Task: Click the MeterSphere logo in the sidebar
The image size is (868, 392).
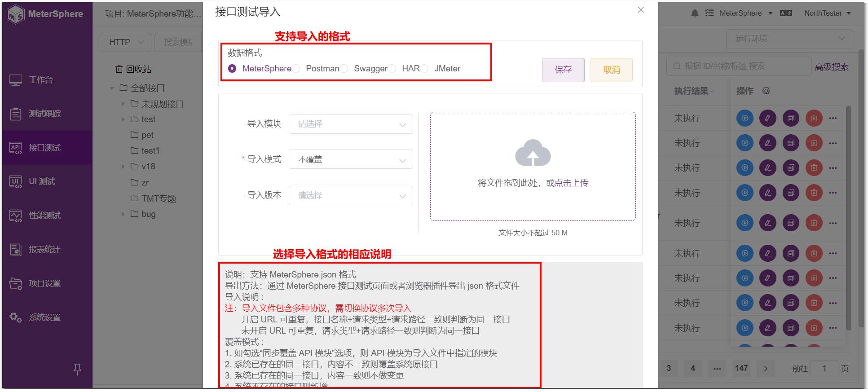Action: pos(45,14)
